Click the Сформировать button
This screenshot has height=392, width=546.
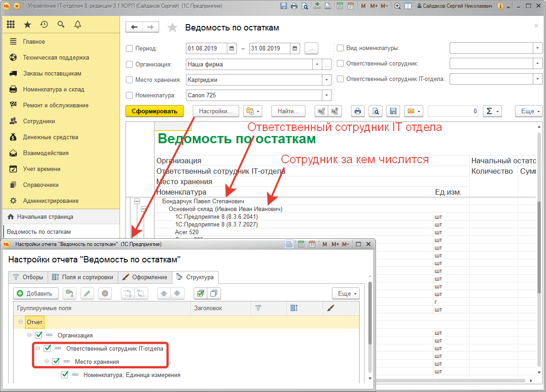click(x=155, y=111)
